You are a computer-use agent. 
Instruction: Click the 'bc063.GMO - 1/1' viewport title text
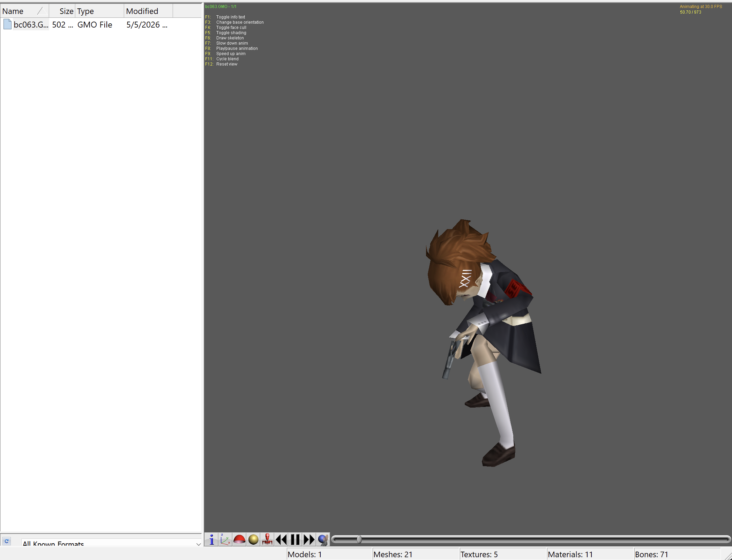point(221,7)
